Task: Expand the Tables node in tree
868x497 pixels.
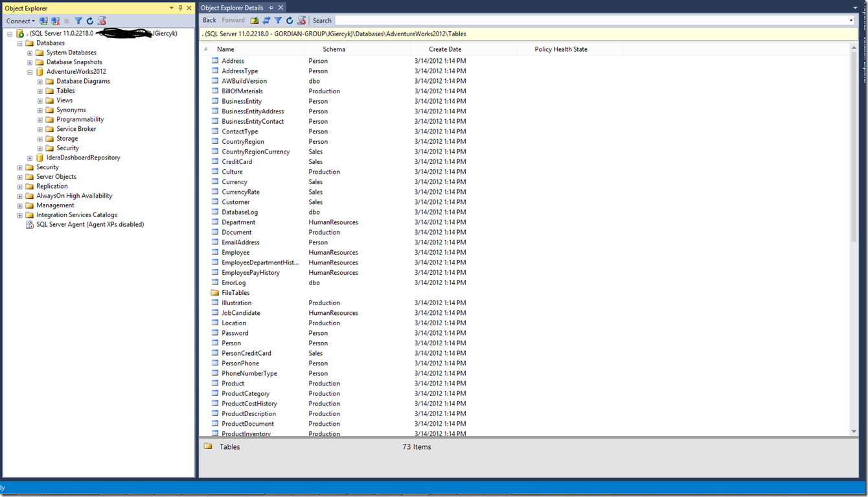Action: (x=40, y=91)
